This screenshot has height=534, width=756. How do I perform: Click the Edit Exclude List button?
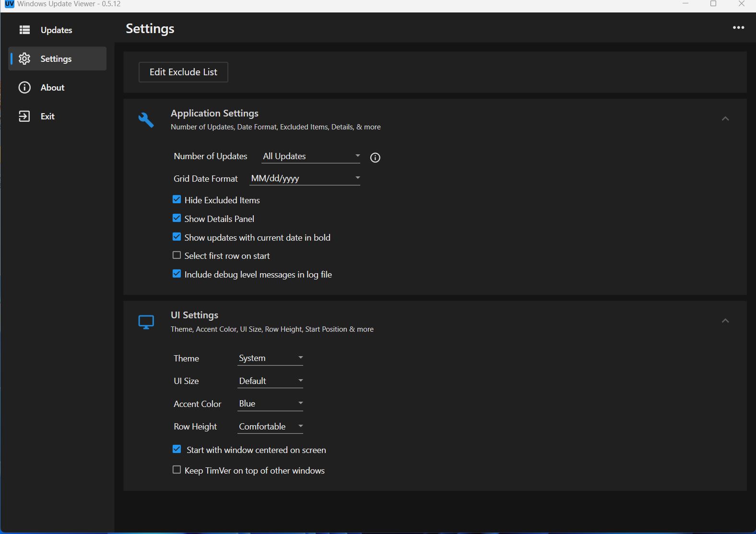click(183, 72)
